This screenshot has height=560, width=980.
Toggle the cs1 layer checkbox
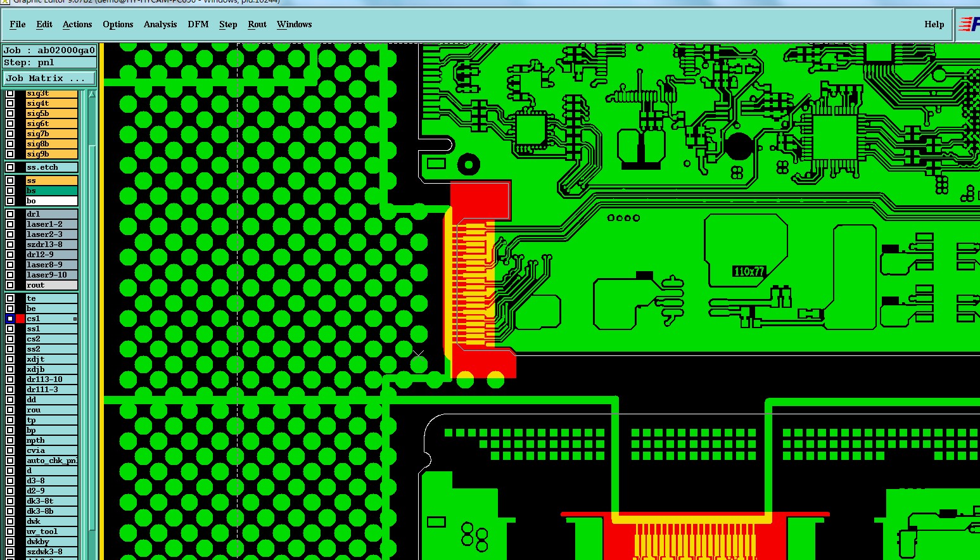[10, 319]
